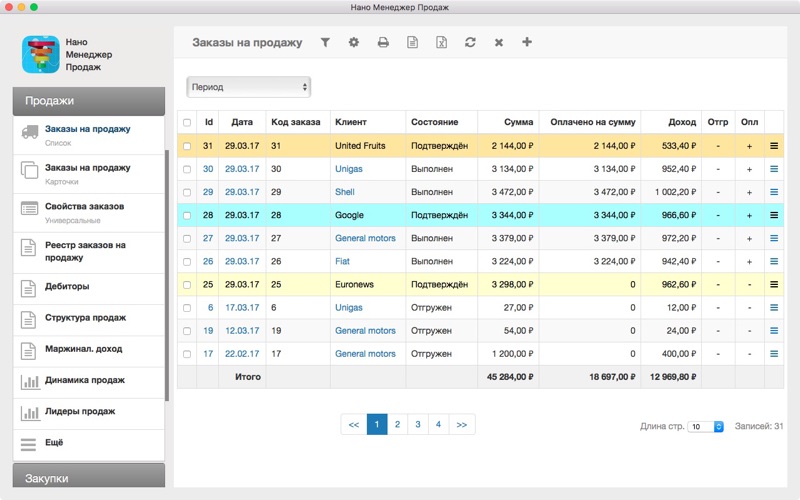Viewport: 800px width, 500px height.
Task: Click cards icon beside Заказы на продажу Карточки
Action: point(30,170)
